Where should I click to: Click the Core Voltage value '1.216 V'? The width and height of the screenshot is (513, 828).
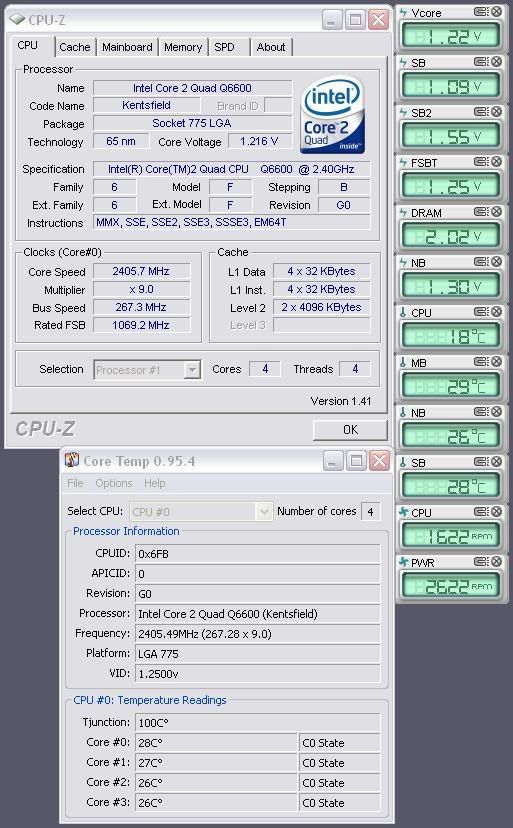[259, 141]
